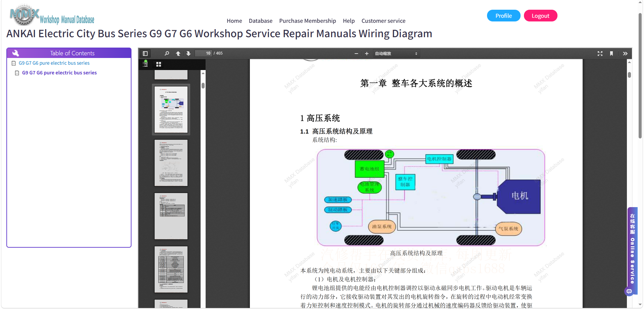Click the ANKAI Electric City Bus page title
Image resolution: width=644 pixels, height=309 pixels.
[219, 34]
